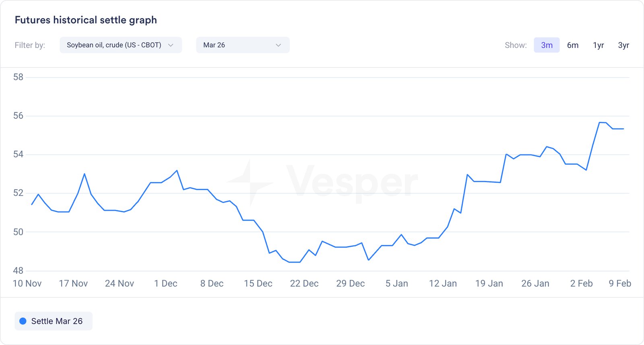
Task: Click the Show label text
Action: point(515,45)
